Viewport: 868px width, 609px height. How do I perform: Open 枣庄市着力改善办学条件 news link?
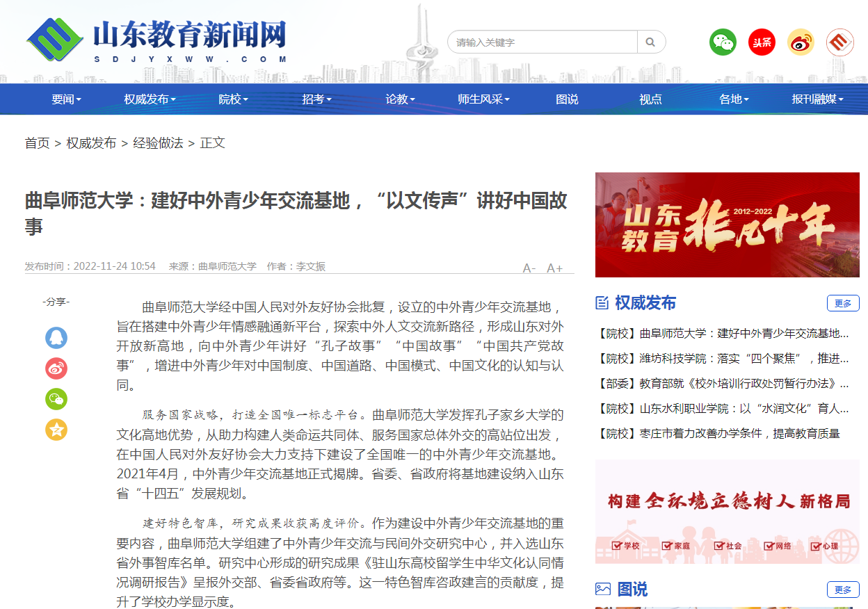point(718,434)
